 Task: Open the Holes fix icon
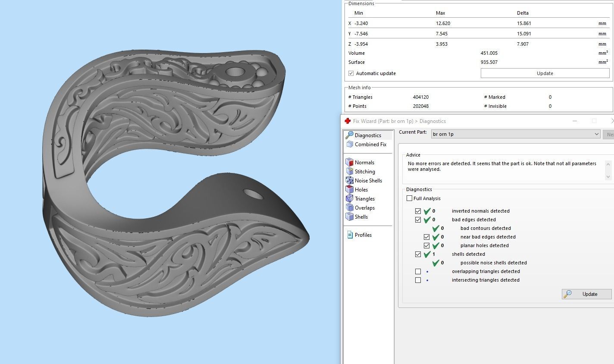(349, 190)
